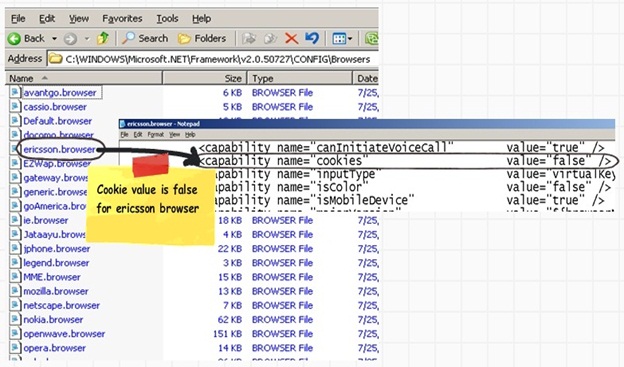Viewport: 624px width, 367px height.
Task: Open the Help menu in Explorer
Action: [201, 18]
